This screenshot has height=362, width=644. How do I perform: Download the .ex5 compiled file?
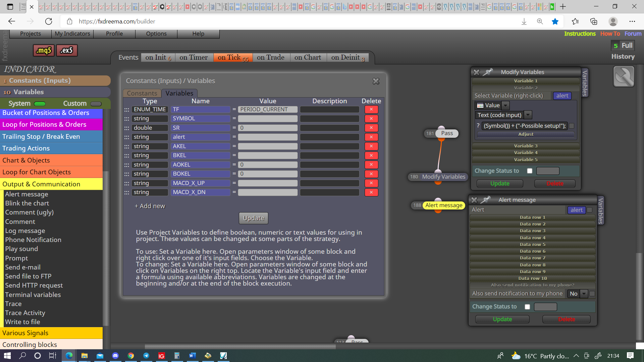[x=67, y=51]
